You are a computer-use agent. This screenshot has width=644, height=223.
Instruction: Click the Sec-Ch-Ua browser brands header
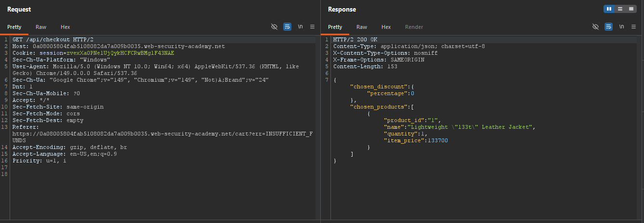pyautogui.click(x=141, y=80)
